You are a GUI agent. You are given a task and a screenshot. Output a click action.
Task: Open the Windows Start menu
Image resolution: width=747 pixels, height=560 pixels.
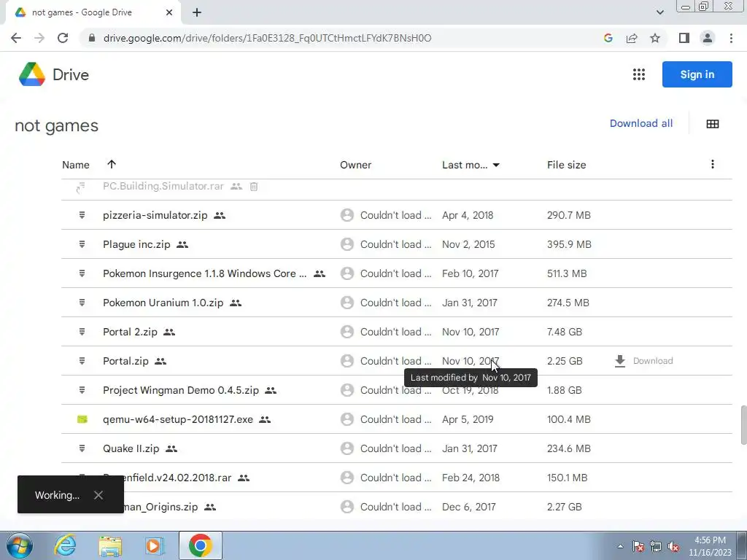coord(20,545)
